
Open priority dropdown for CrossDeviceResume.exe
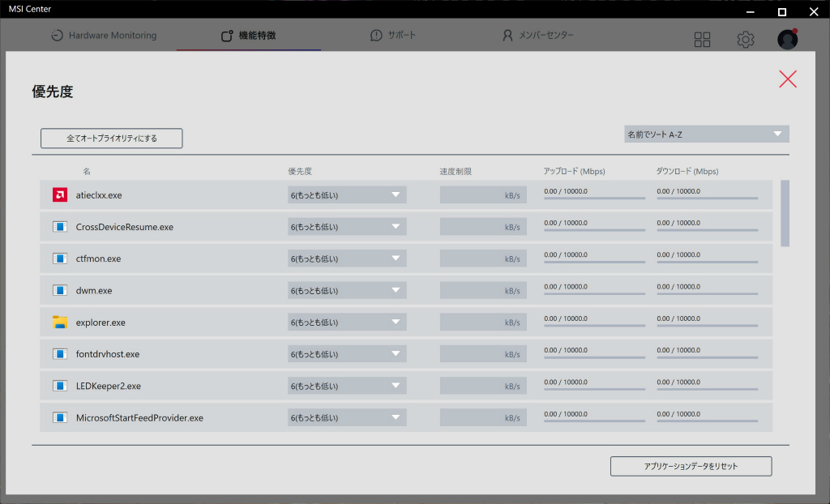tap(347, 227)
